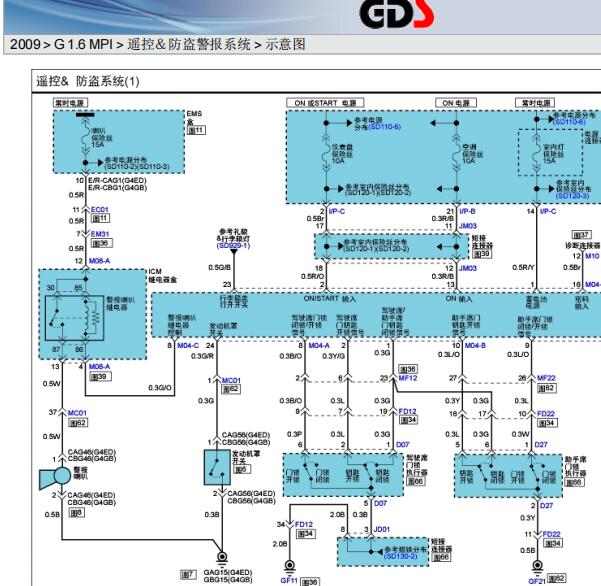Click the image icon beside the EMS box label
The width and height of the screenshot is (601, 586).
coord(196,130)
